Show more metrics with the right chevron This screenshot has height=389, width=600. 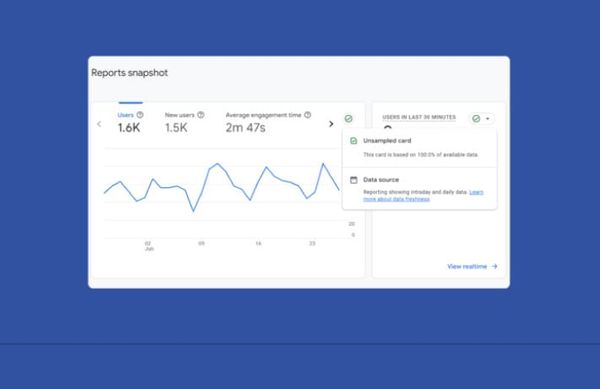(x=331, y=124)
